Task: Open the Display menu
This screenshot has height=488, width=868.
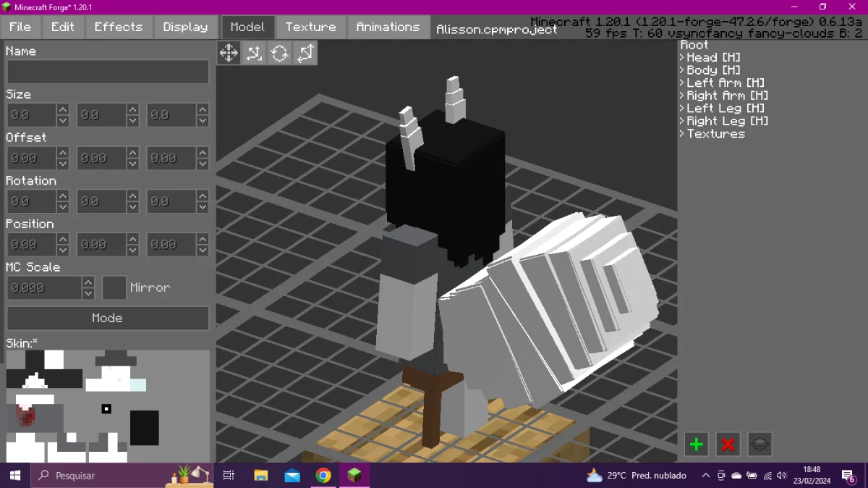Action: coord(185,27)
